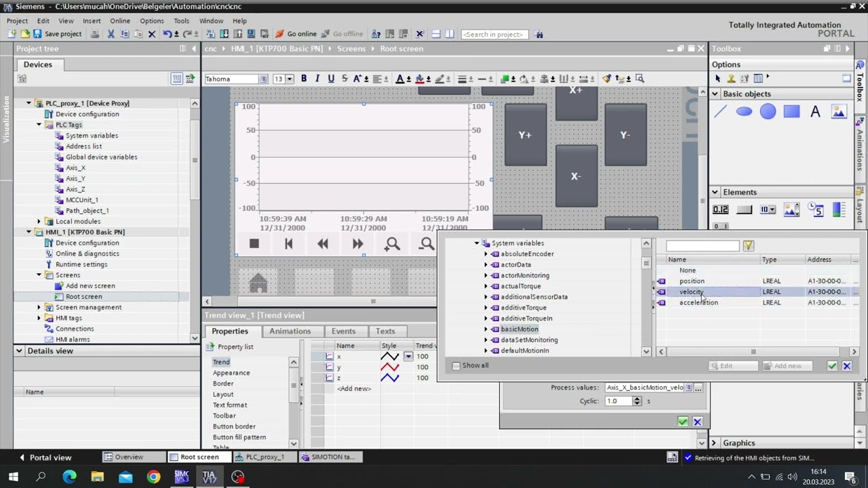The image size is (868, 488).
Task: Open the font name Tahoma dropdown
Action: point(263,79)
